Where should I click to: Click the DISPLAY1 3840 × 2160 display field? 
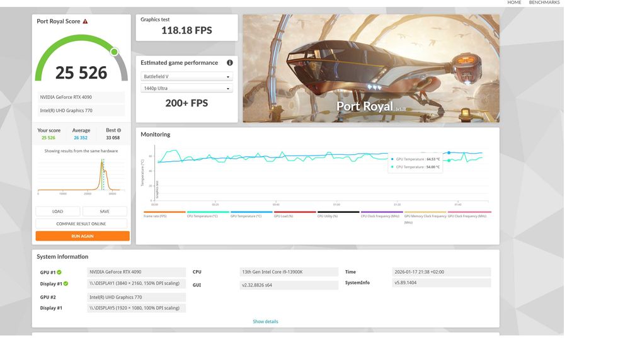point(136,283)
